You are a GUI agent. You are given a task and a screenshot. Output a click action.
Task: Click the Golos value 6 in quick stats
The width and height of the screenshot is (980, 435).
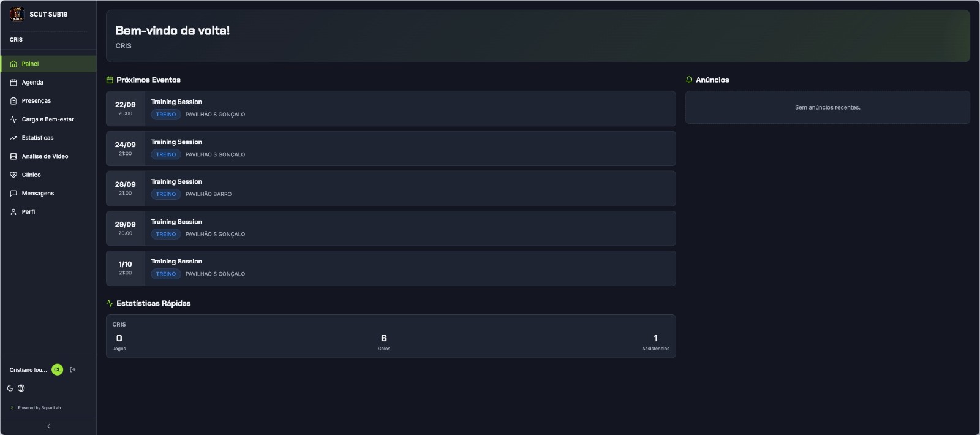click(x=384, y=338)
